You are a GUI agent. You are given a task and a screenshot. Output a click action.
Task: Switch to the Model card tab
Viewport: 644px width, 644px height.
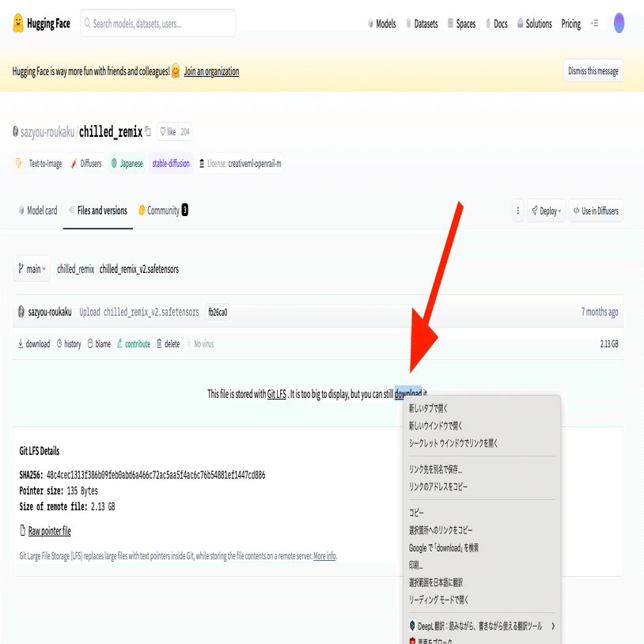(38, 210)
